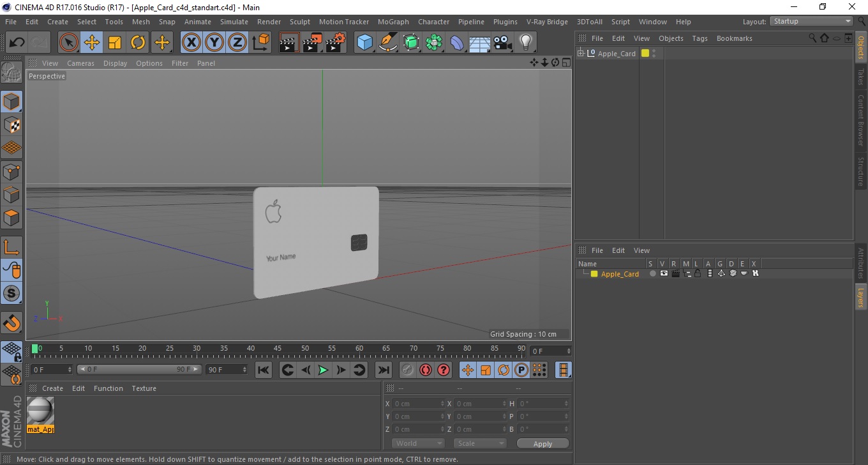
Task: Click Record Active Objects button
Action: [408, 370]
